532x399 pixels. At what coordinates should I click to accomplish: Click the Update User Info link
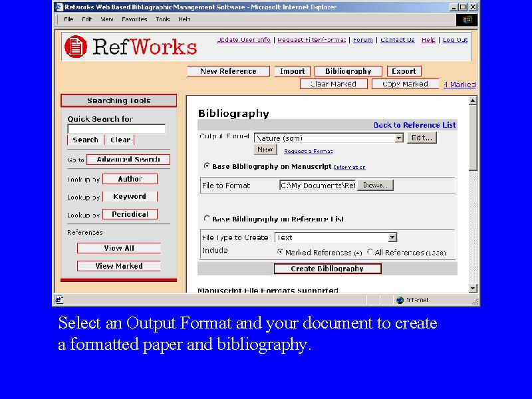[243, 40]
